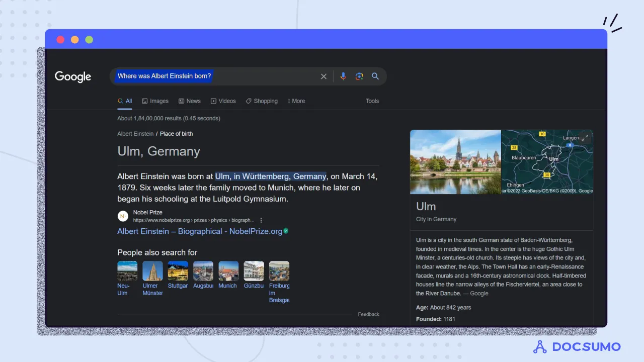Click the green maximize window dot
Viewport: 644px width, 362px height.
89,40
